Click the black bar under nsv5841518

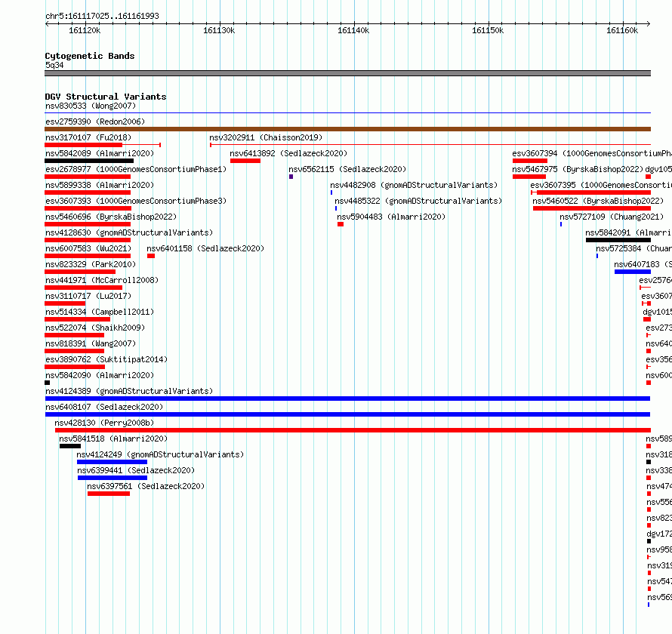point(70,446)
